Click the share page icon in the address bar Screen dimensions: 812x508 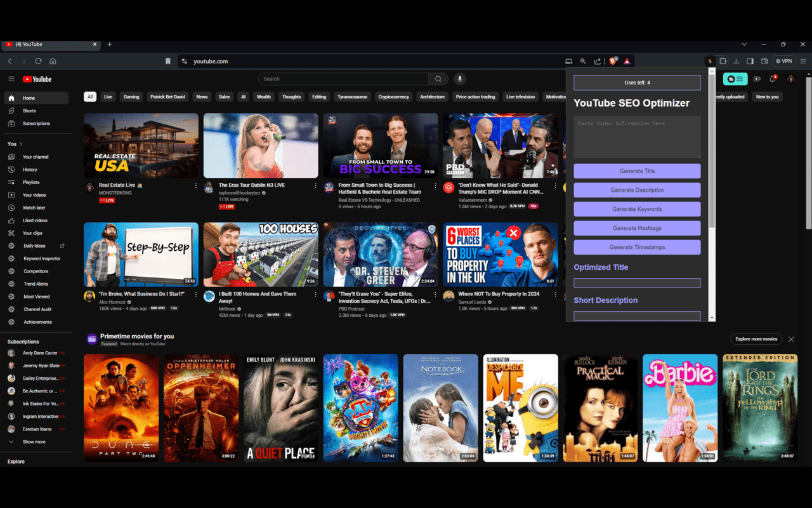(x=598, y=61)
